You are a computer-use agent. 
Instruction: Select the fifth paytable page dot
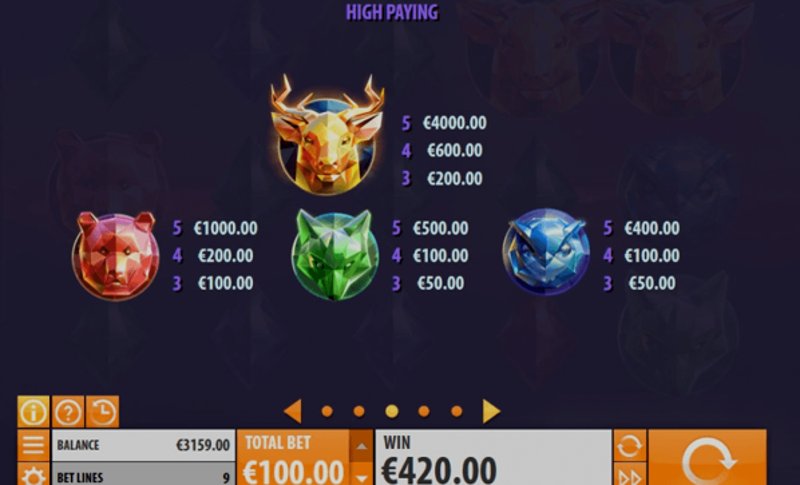[x=457, y=411]
